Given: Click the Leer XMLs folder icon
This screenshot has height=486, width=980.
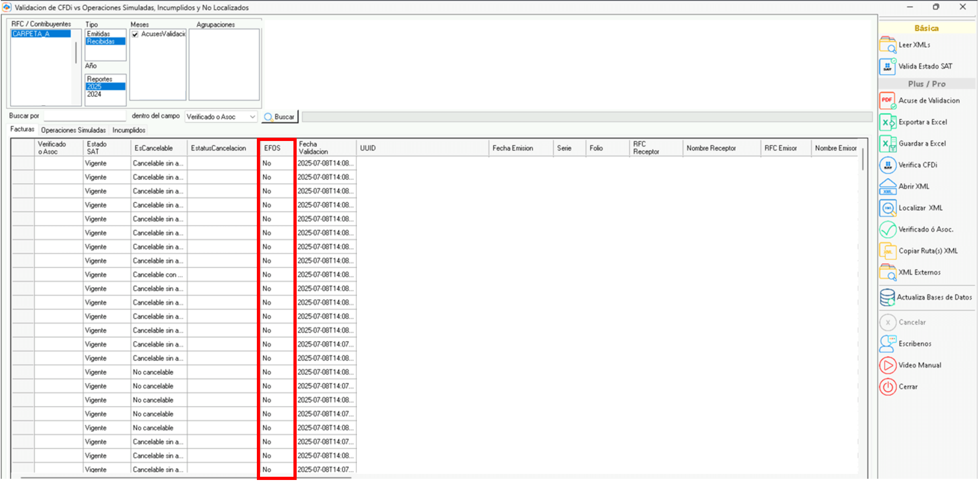Looking at the screenshot, I should tap(887, 45).
